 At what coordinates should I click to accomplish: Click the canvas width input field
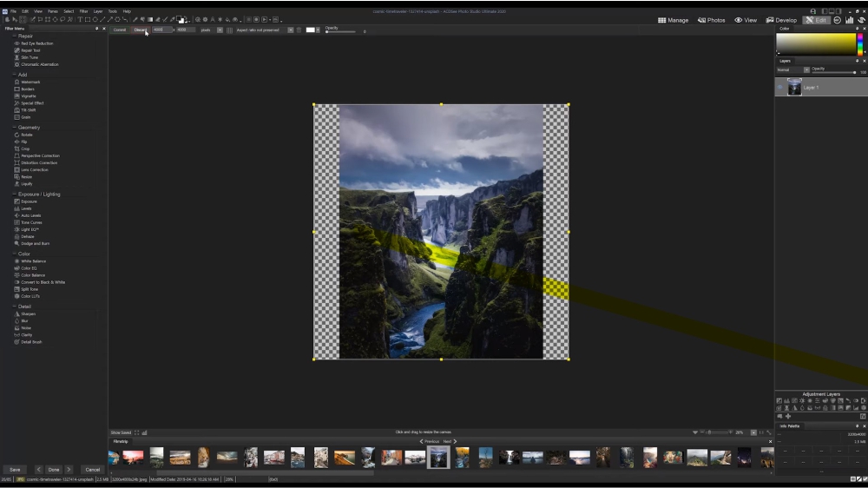click(161, 30)
